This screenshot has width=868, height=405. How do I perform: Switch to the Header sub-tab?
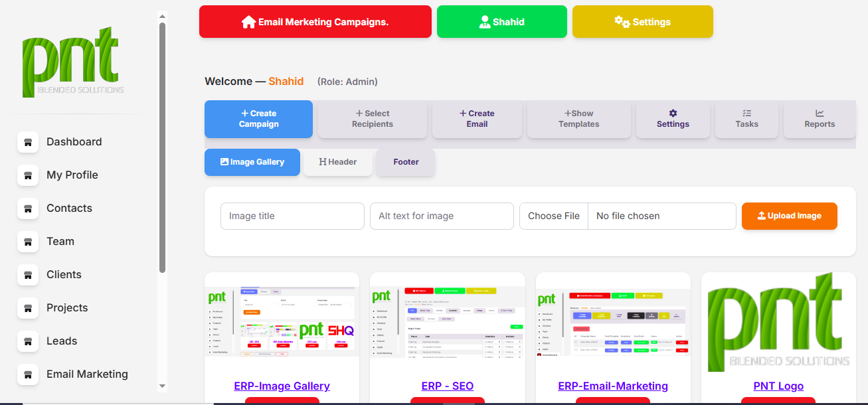[338, 162]
